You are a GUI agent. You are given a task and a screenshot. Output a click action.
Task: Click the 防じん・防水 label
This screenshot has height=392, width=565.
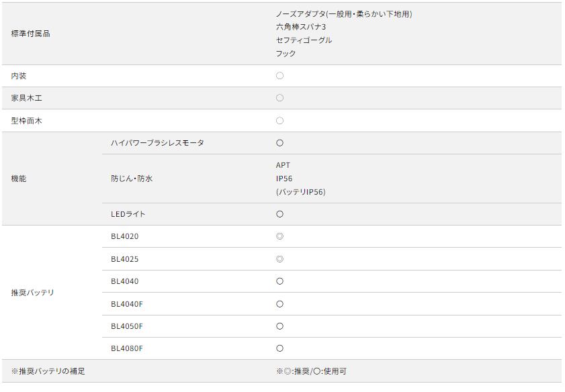[x=132, y=179]
